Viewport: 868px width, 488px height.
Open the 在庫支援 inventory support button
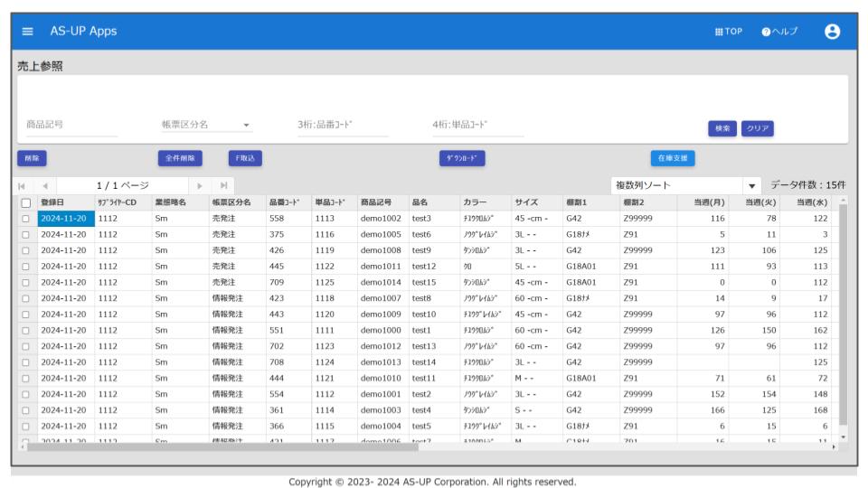[x=673, y=158]
